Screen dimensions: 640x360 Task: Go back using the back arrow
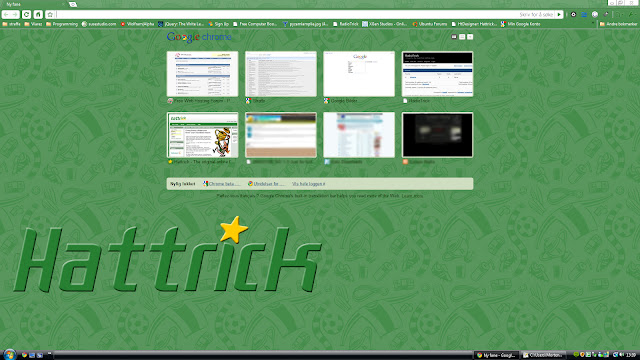[6, 15]
